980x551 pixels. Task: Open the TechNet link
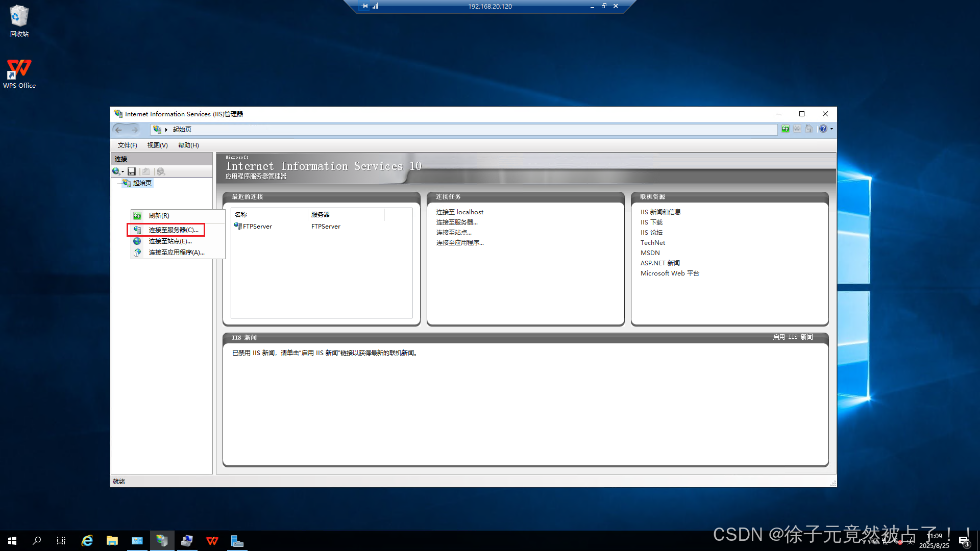(653, 243)
